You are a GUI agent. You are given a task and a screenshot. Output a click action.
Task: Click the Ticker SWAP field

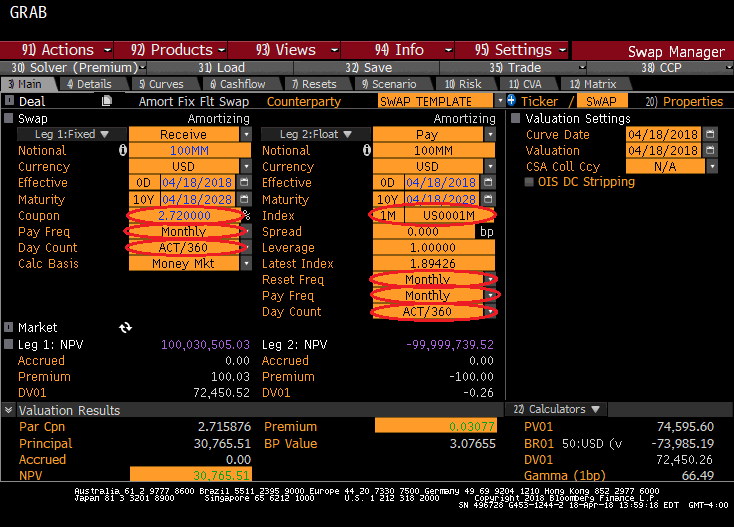(x=602, y=101)
